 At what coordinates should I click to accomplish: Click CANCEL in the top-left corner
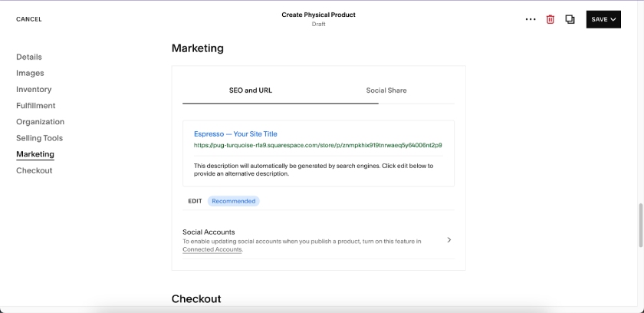(29, 19)
